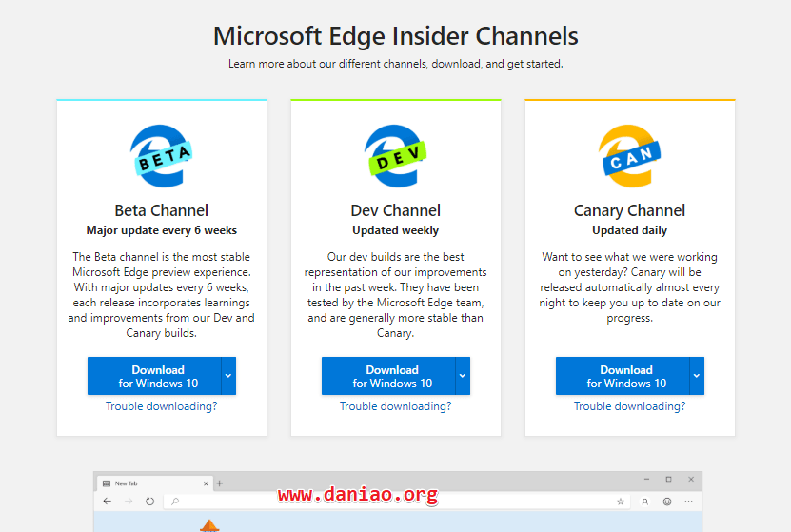Click the Canary channel Edge logo
The height and width of the screenshot is (532, 791).
coord(629,156)
